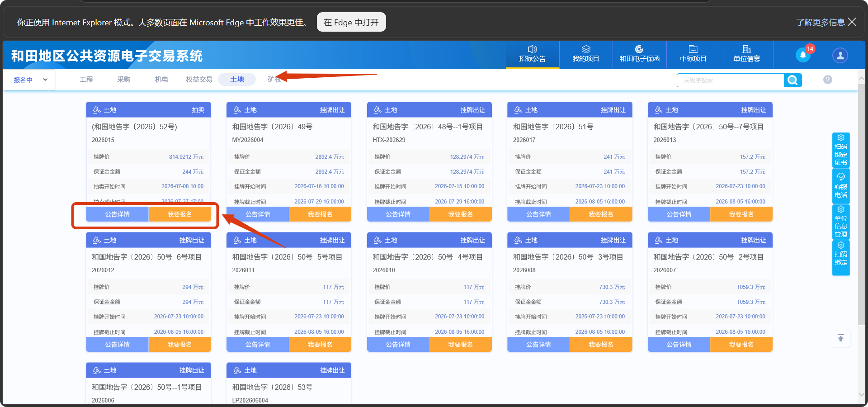Click 我要报名 for 50号--7号项目 card
Image resolution: width=868 pixels, height=407 pixels.
[741, 214]
